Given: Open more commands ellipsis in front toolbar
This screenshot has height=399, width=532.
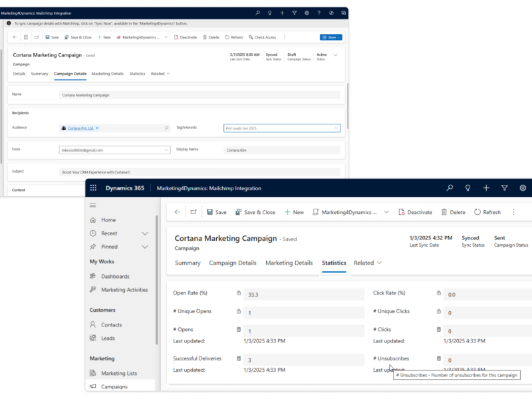Looking at the screenshot, I should pyautogui.click(x=513, y=212).
